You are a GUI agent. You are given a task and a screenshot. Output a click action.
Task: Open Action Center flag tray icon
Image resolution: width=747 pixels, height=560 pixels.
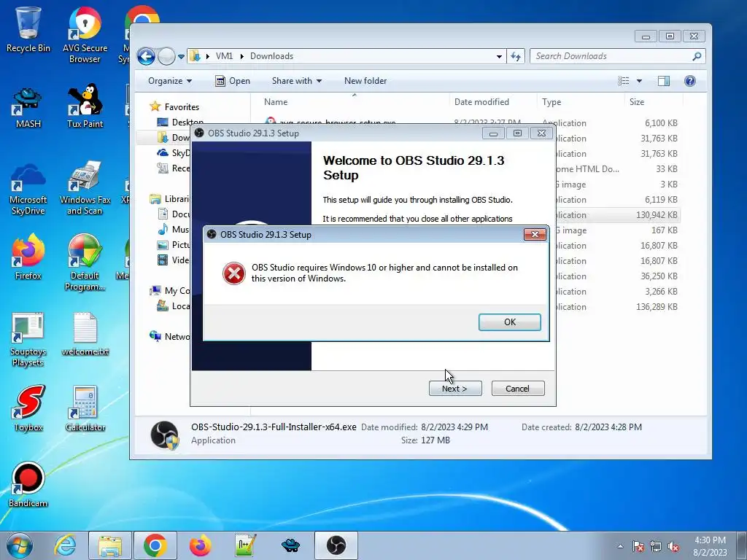point(638,546)
